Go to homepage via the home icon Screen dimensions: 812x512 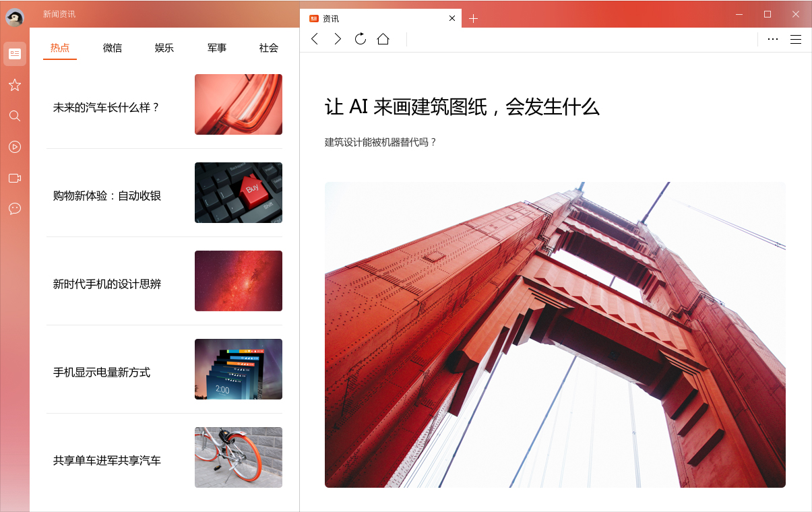383,39
